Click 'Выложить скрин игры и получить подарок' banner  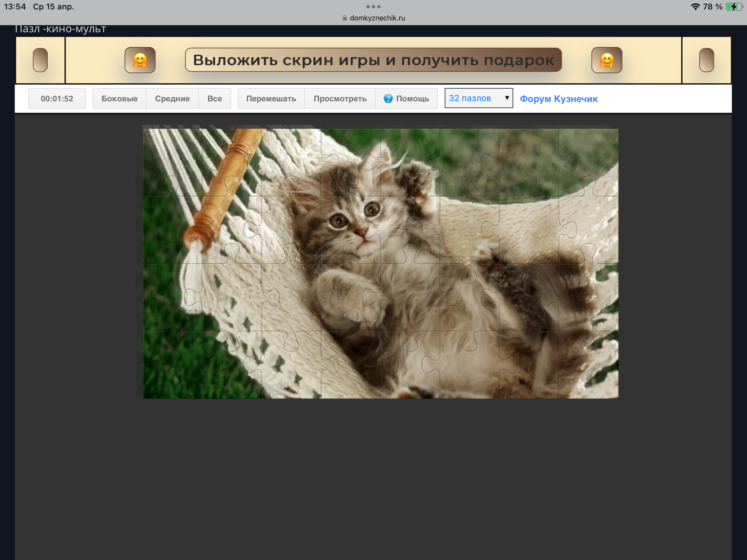pyautogui.click(x=373, y=60)
